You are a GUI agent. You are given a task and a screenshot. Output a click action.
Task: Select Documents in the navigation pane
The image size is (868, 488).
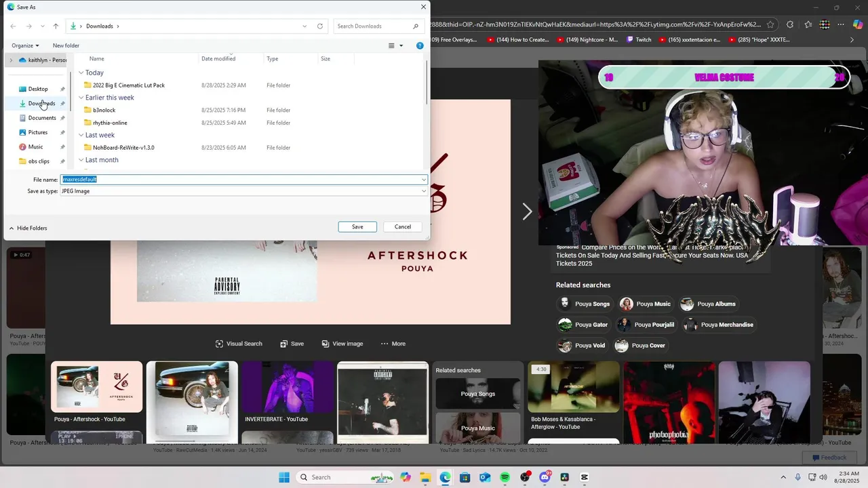click(42, 118)
